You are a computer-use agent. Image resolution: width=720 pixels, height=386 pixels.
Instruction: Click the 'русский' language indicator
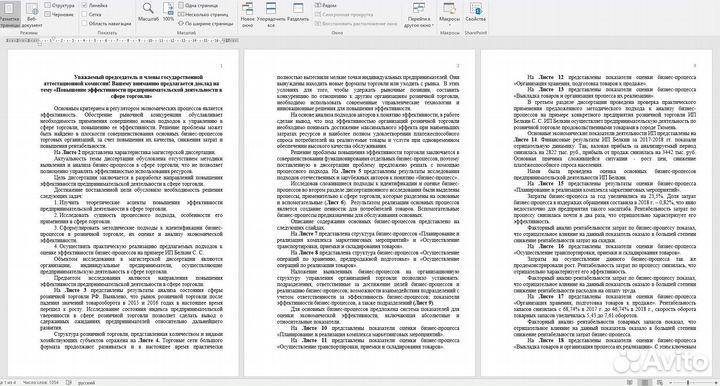[x=86, y=382]
